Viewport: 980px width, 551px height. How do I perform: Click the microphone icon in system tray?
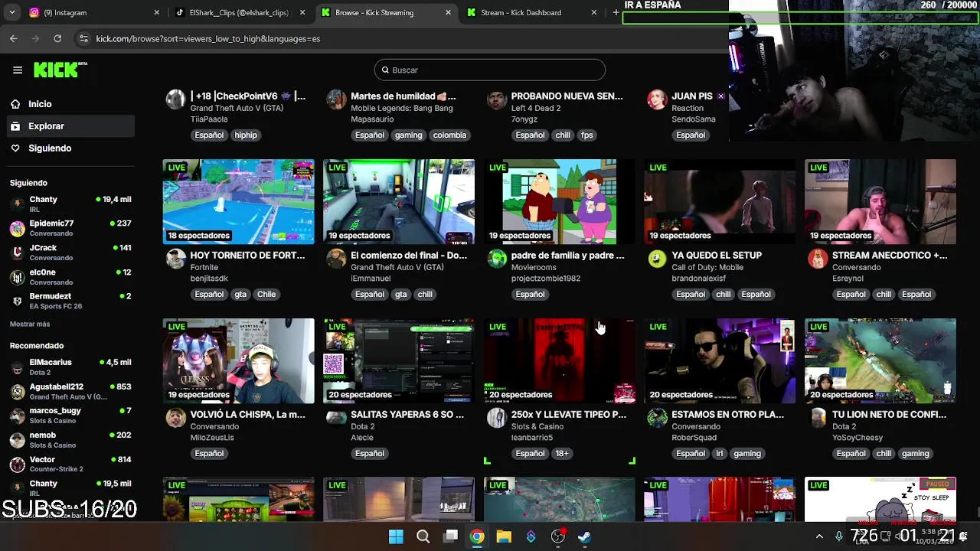click(839, 536)
